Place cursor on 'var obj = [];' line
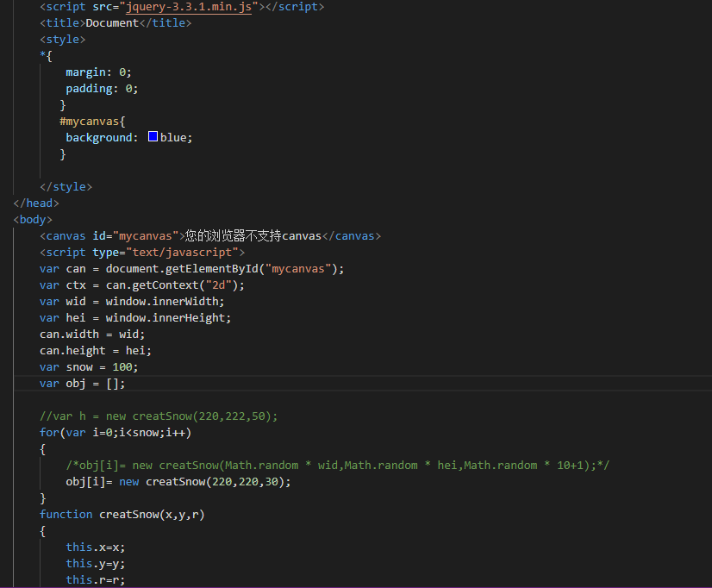Image resolution: width=712 pixels, height=588 pixels. point(82,383)
